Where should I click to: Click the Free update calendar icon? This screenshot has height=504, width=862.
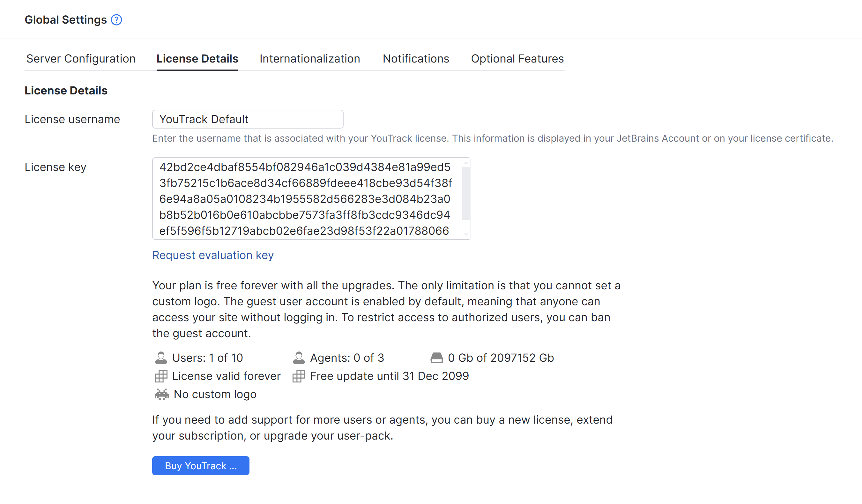click(299, 376)
